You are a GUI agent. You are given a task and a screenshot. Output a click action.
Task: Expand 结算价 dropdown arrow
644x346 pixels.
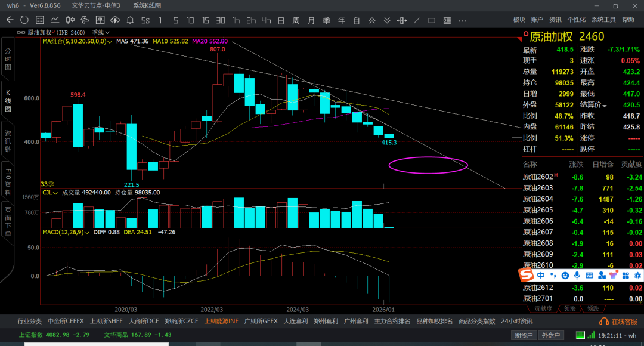[604, 106]
